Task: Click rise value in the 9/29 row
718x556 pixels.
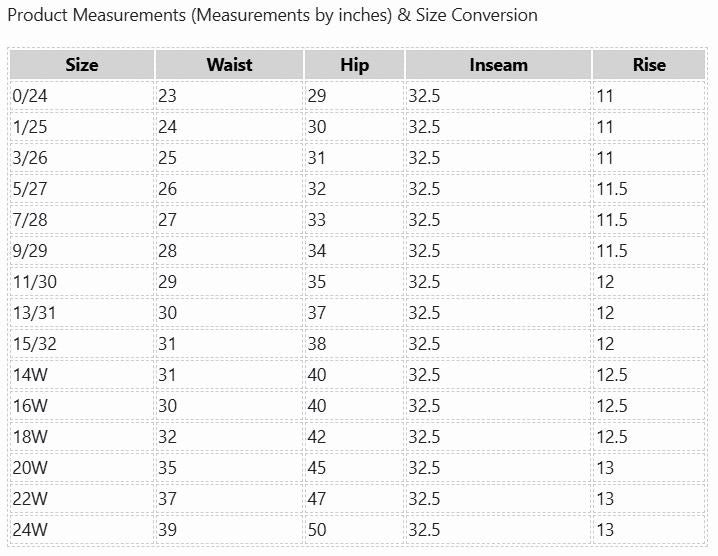Action: (x=612, y=251)
